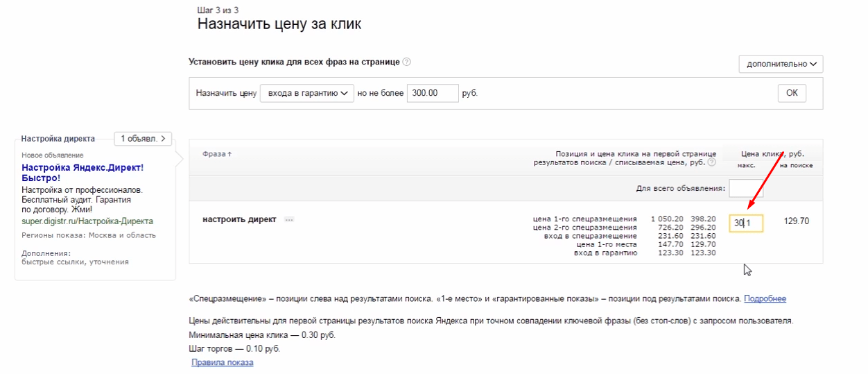Click the "настроить директ" phrase text
Image resolution: width=868 pixels, height=374 pixels.
(x=239, y=220)
